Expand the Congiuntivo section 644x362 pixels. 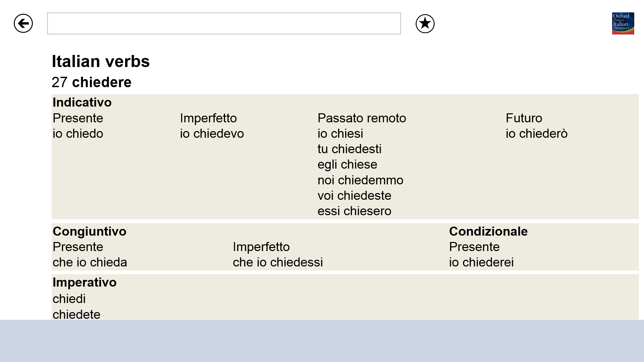[x=89, y=231]
